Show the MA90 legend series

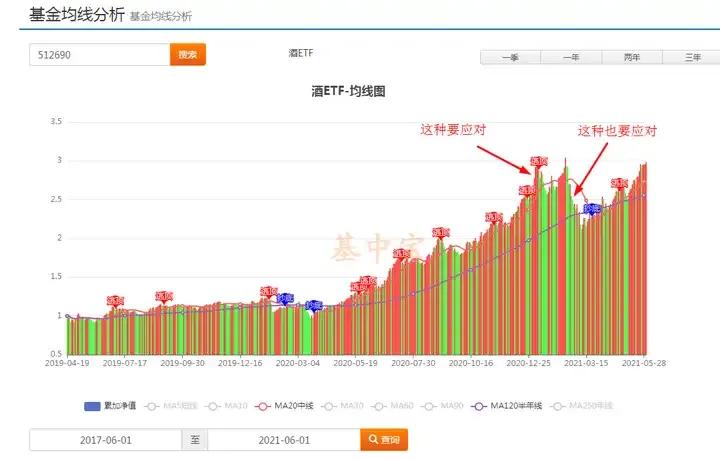(x=443, y=406)
